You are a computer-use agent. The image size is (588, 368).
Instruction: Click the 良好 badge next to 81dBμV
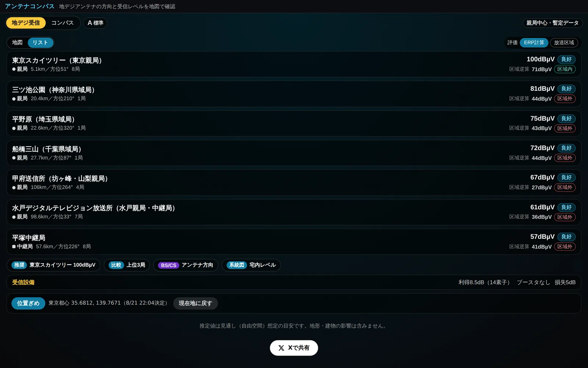tap(566, 89)
